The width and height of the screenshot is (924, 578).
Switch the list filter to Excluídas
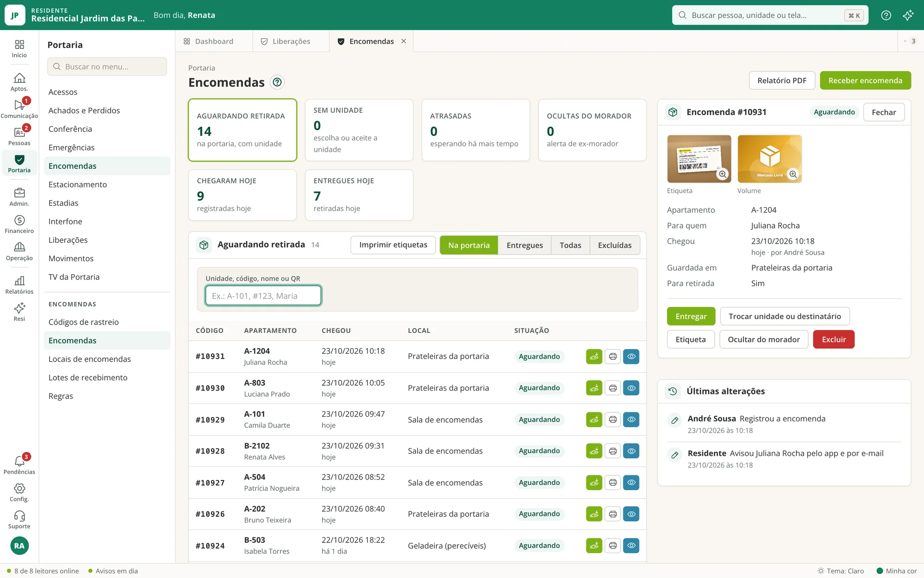[614, 245]
